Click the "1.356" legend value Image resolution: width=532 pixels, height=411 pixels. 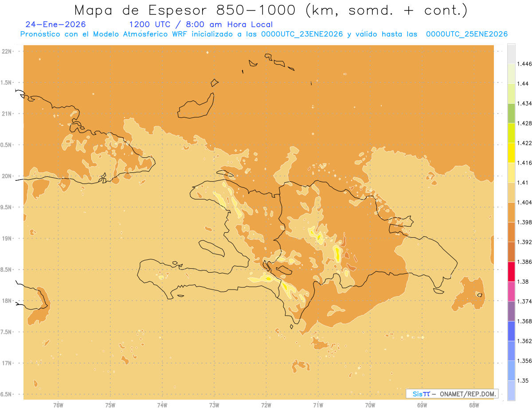(x=524, y=361)
